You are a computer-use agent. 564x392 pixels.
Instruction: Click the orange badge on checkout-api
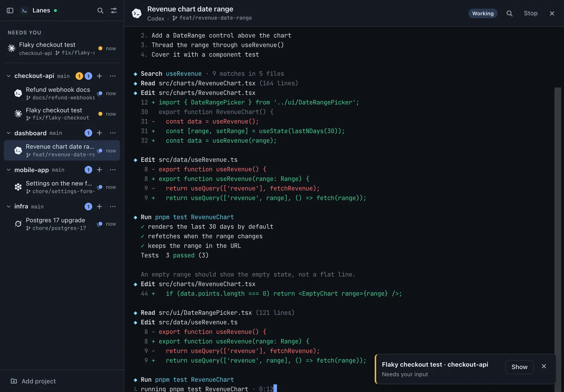(79, 76)
